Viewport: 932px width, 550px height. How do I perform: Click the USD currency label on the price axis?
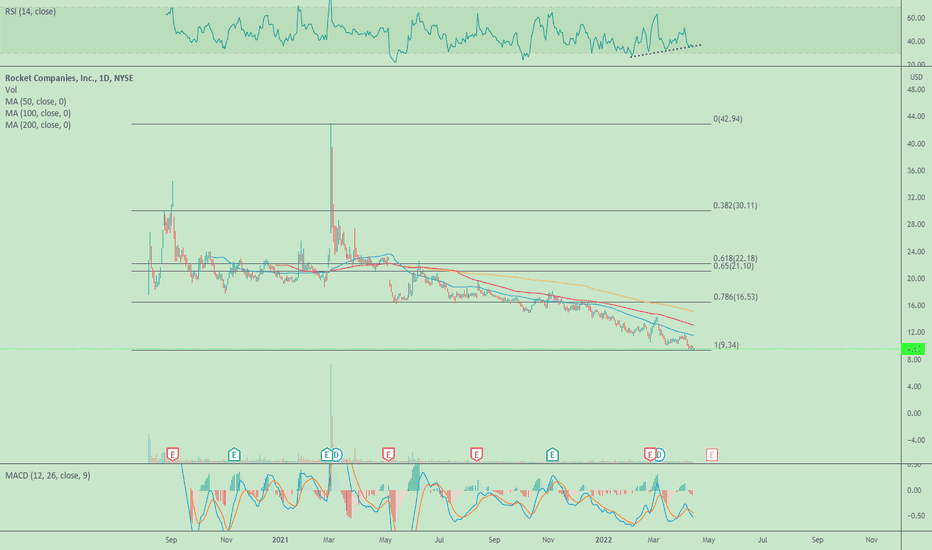[x=916, y=77]
